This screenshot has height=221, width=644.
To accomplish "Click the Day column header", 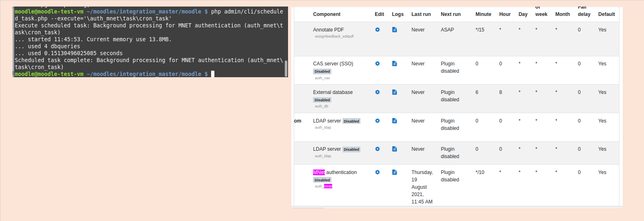I will (x=523, y=14).
